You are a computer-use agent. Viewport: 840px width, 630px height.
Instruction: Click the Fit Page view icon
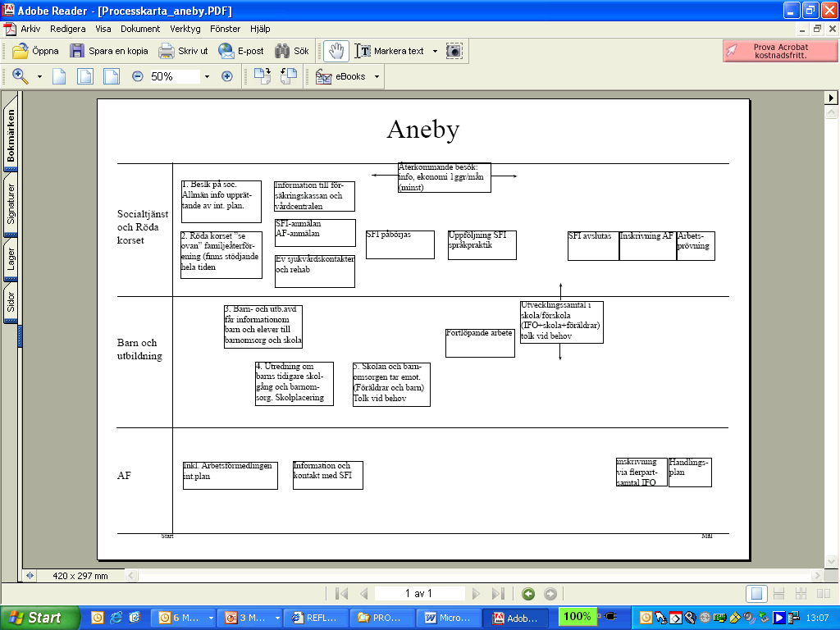(x=85, y=76)
